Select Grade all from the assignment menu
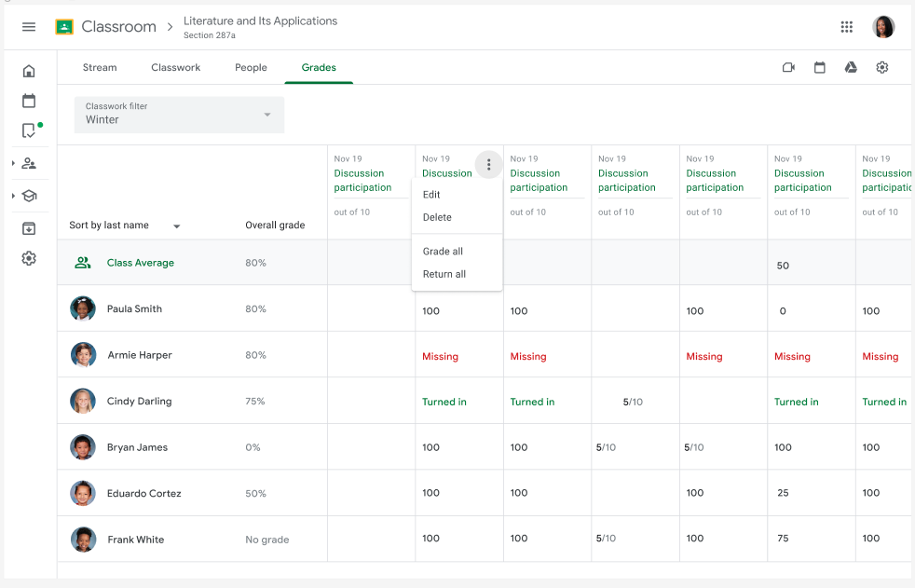The image size is (915, 588). coord(443,251)
